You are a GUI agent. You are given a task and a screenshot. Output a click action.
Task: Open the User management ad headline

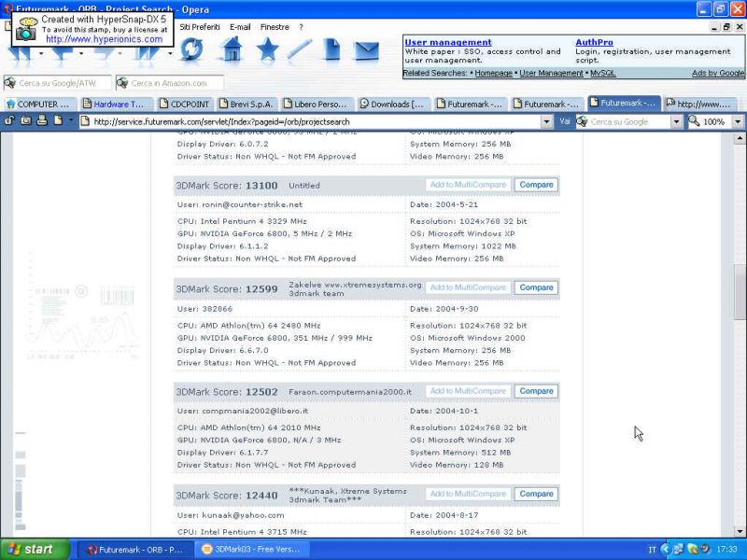[448, 42]
